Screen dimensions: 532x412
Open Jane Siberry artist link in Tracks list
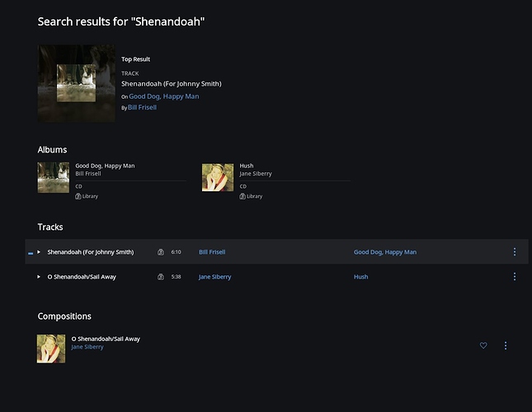(214, 277)
